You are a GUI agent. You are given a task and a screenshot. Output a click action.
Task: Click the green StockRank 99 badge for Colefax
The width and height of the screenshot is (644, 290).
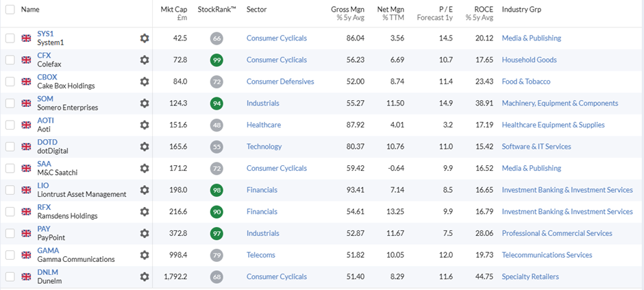click(217, 60)
